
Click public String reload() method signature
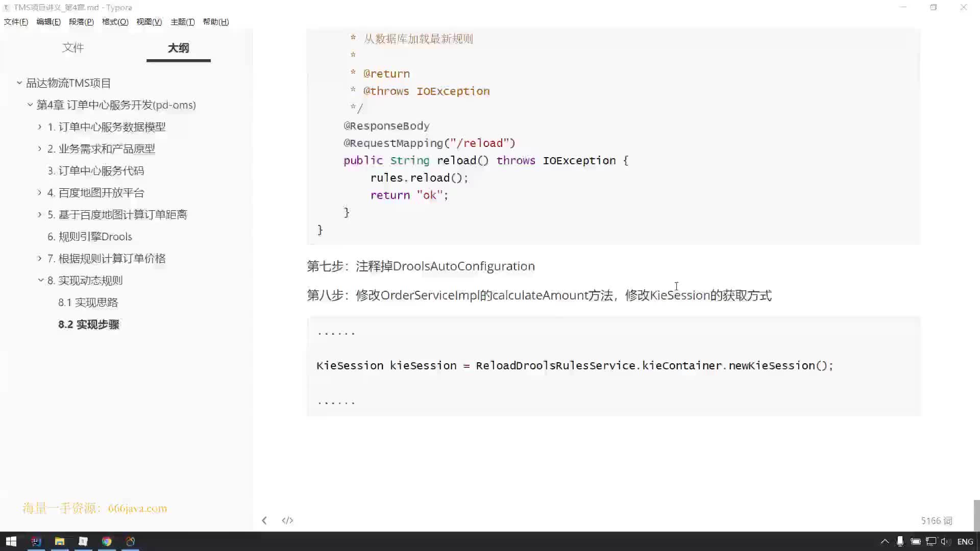485,161
